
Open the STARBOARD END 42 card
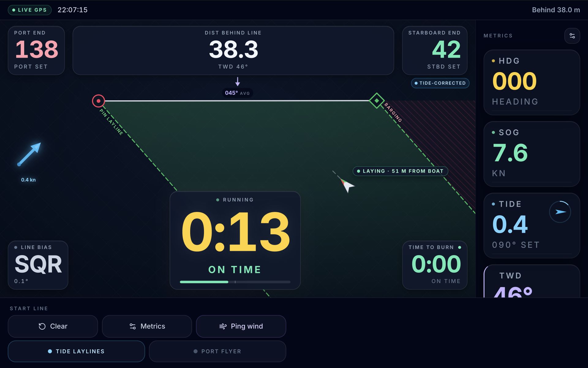point(435,50)
